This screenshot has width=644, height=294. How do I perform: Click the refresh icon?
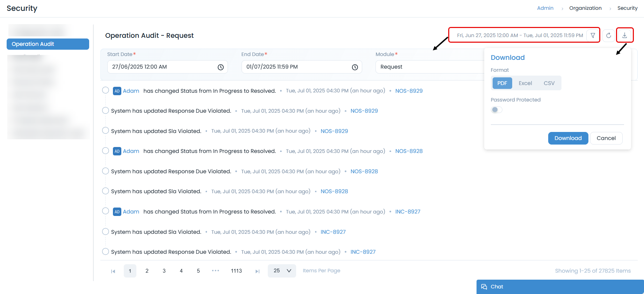click(x=608, y=35)
